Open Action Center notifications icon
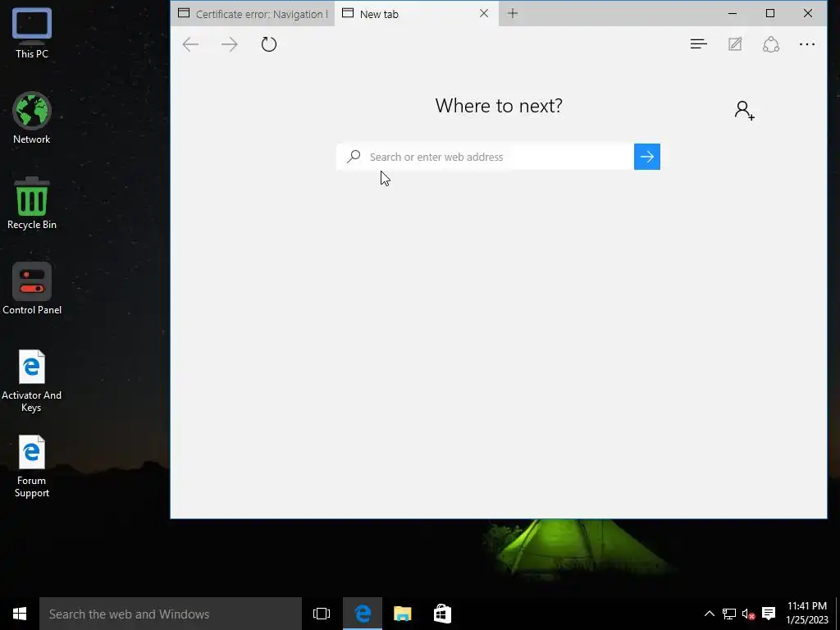Screen dimensions: 840x630 pyautogui.click(x=769, y=614)
